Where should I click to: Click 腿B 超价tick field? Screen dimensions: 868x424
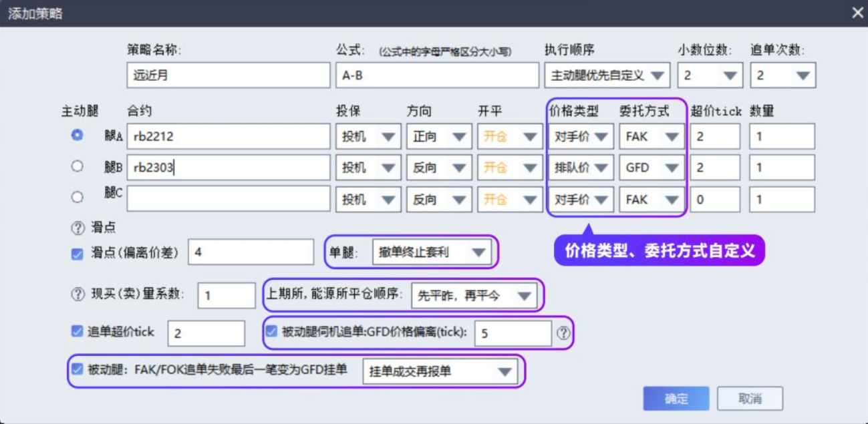[x=715, y=168]
